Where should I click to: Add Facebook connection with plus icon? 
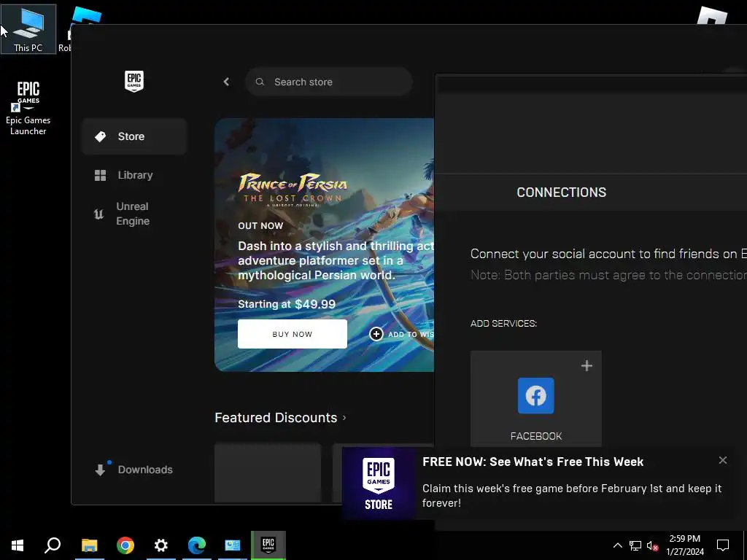coord(587,366)
